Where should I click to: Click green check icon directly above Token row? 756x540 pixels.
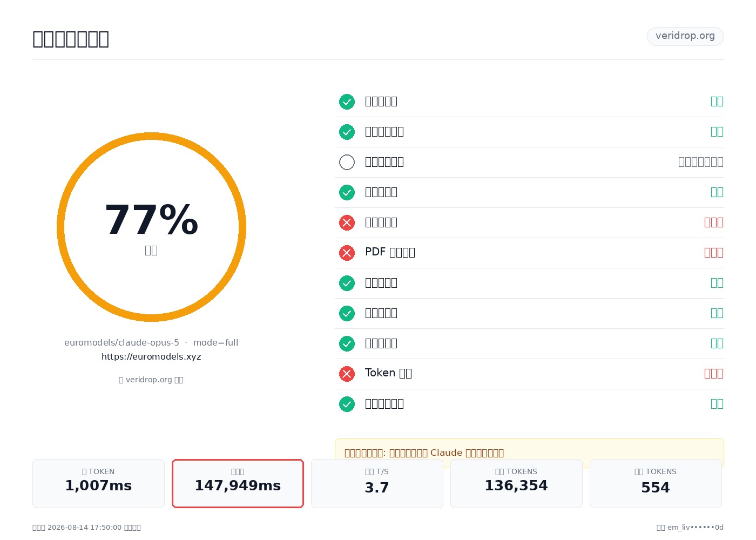pyautogui.click(x=347, y=343)
